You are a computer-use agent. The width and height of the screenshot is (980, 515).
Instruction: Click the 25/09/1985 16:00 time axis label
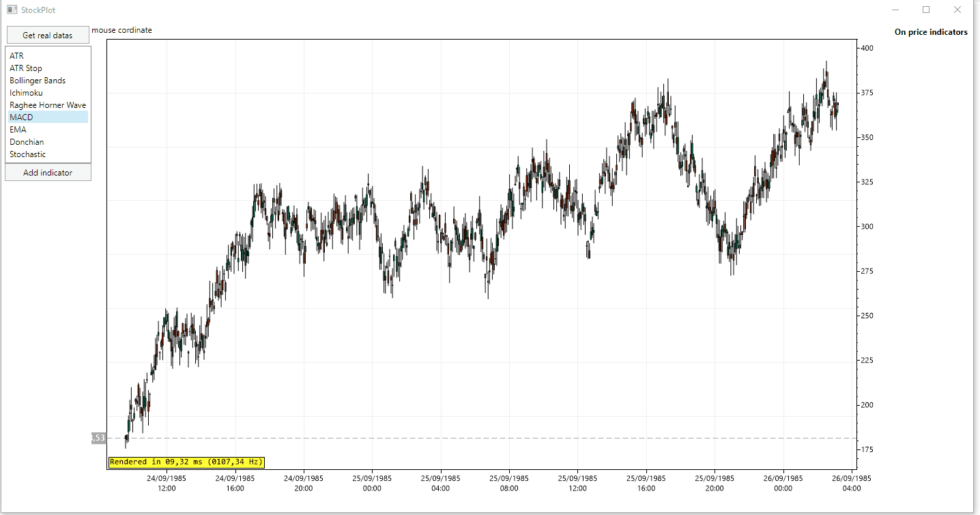(646, 484)
